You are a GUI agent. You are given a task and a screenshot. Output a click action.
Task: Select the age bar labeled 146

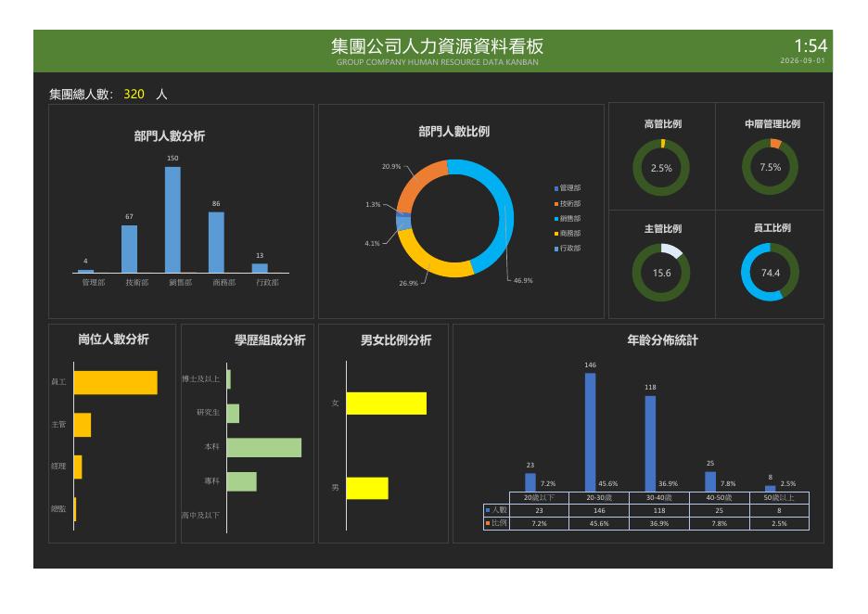[590, 432]
